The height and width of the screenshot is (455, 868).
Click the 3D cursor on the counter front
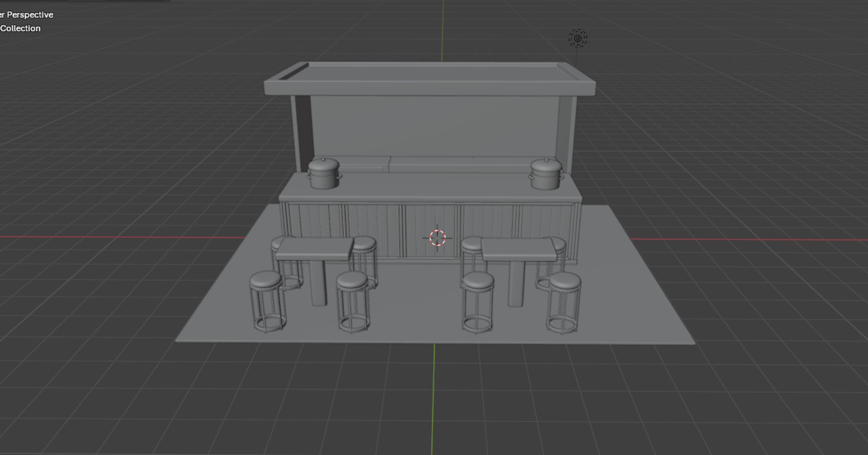(437, 238)
